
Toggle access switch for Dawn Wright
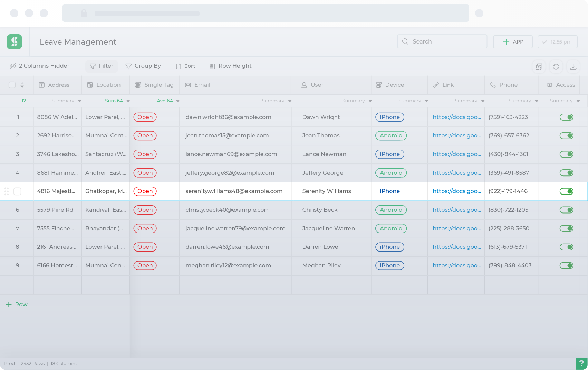point(566,117)
